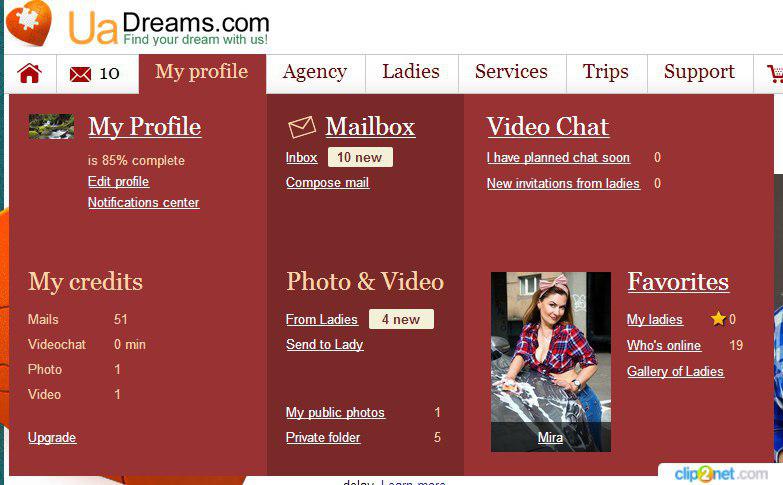
Task: Click the My ladies link
Action: coord(655,320)
